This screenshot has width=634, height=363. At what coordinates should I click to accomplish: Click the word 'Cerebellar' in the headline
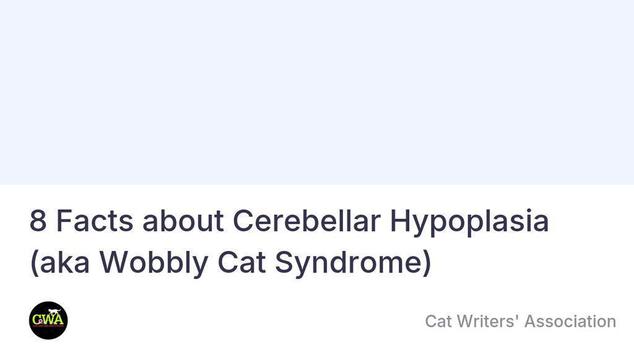(x=306, y=221)
